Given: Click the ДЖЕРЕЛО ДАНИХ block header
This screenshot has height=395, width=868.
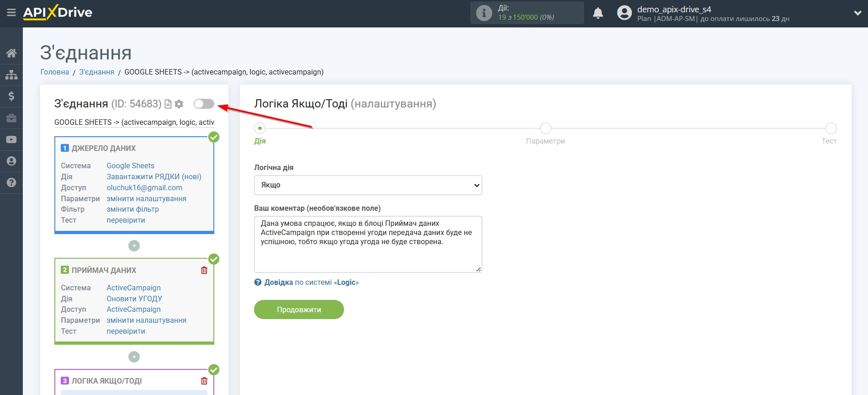Looking at the screenshot, I should pyautogui.click(x=104, y=149).
